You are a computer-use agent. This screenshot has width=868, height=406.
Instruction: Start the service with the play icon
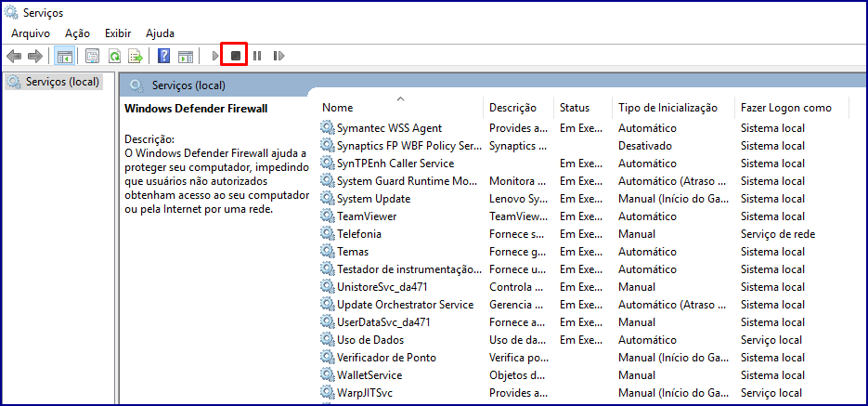(x=216, y=56)
